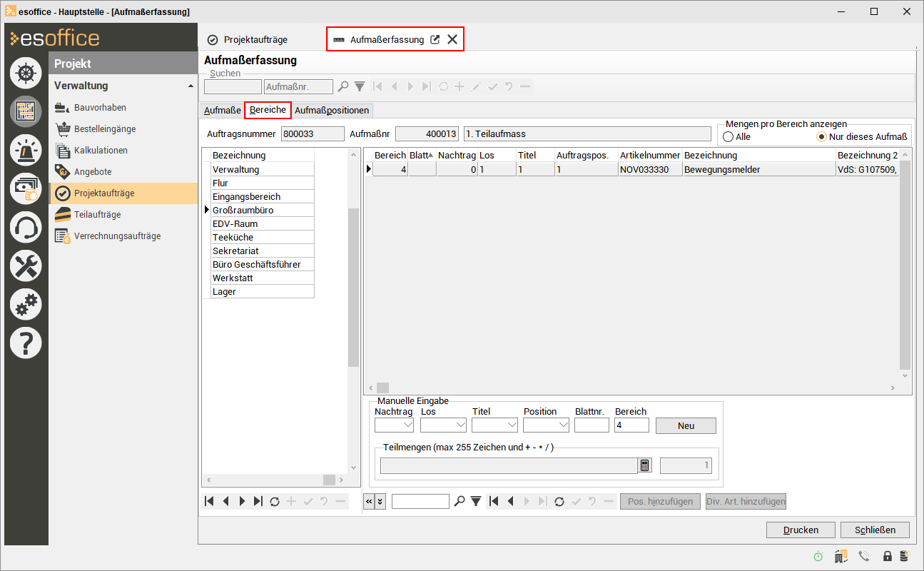Click the database refresh status icon

pyautogui.click(x=905, y=556)
